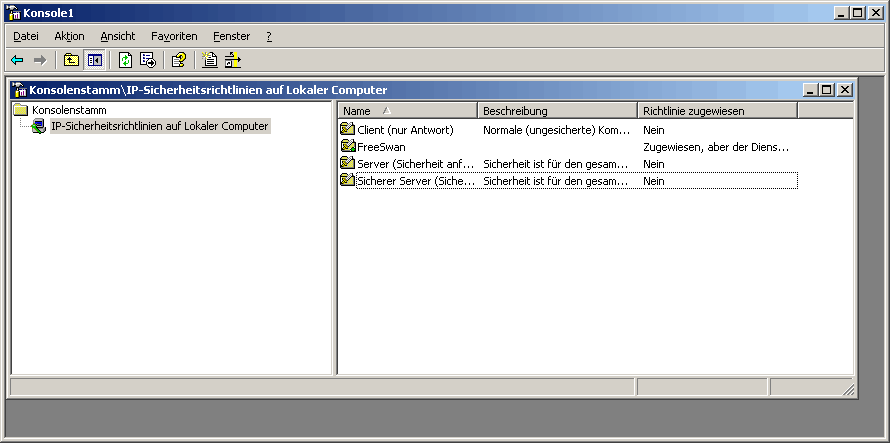Maximize the inner Konsolenstamm child window
The height and width of the screenshot is (443, 890).
tap(827, 90)
